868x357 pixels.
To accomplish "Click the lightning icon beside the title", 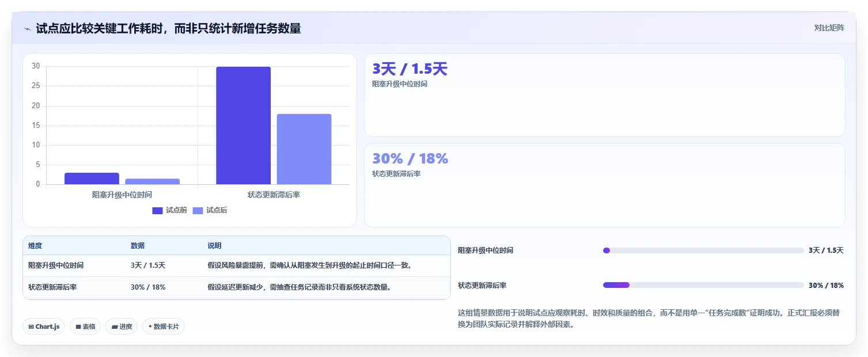I will pyautogui.click(x=27, y=29).
